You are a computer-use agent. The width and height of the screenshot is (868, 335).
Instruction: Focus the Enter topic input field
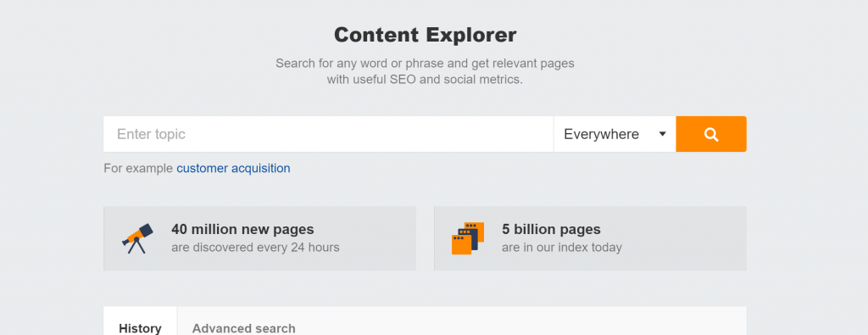(x=328, y=134)
